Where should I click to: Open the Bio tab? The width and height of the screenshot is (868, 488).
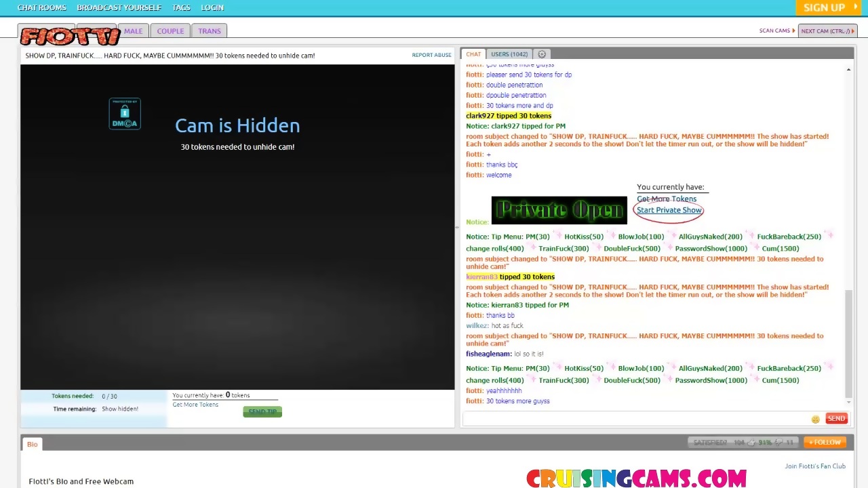point(33,444)
